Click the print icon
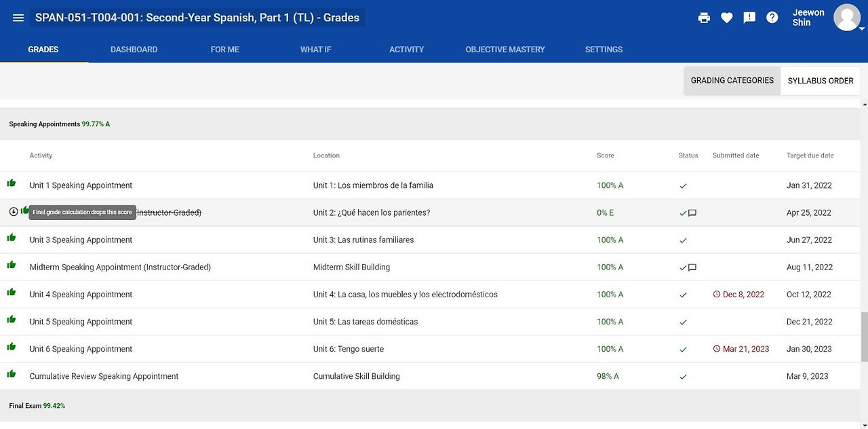This screenshot has height=429, width=868. pyautogui.click(x=704, y=18)
